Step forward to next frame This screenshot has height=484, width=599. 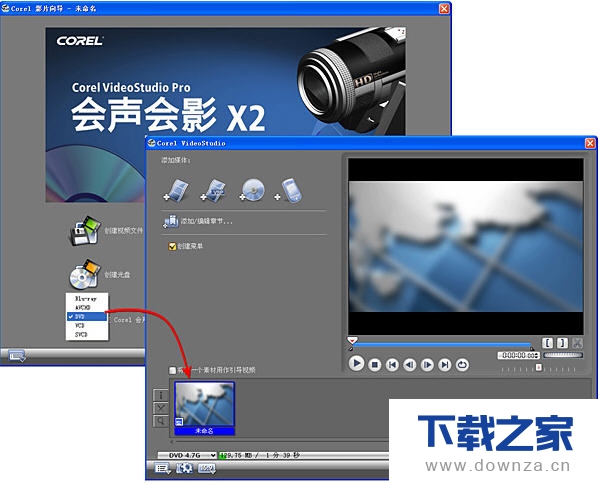[427, 365]
